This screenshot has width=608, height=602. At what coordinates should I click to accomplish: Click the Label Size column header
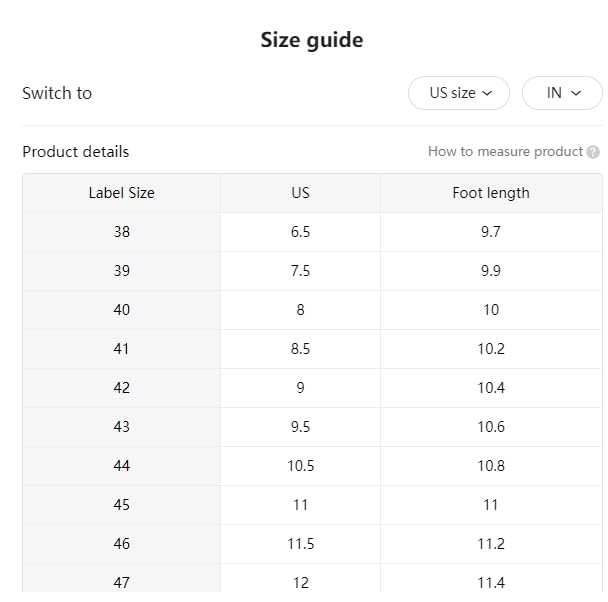pyautogui.click(x=121, y=193)
